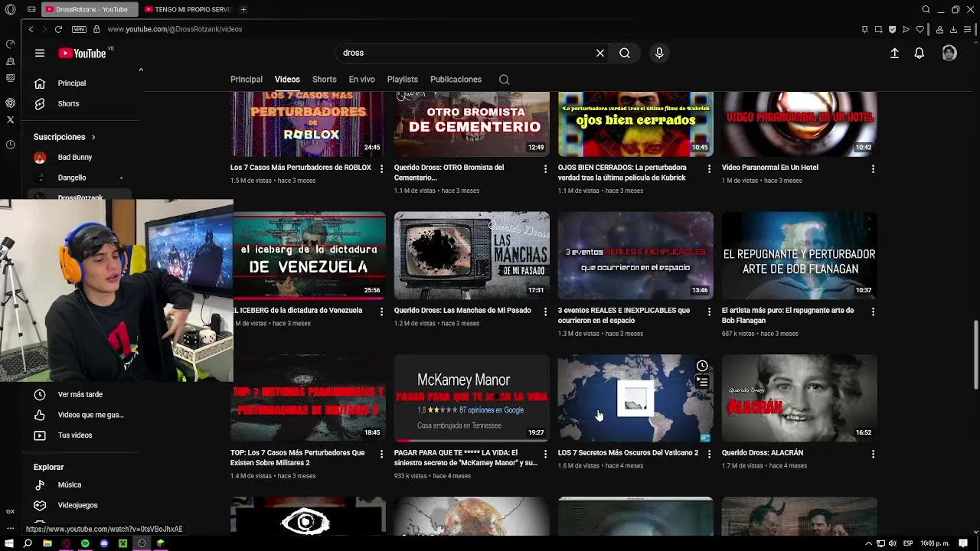Open options menu for OTRO Bromista video
This screenshot has width=980, height=551.
545,168
